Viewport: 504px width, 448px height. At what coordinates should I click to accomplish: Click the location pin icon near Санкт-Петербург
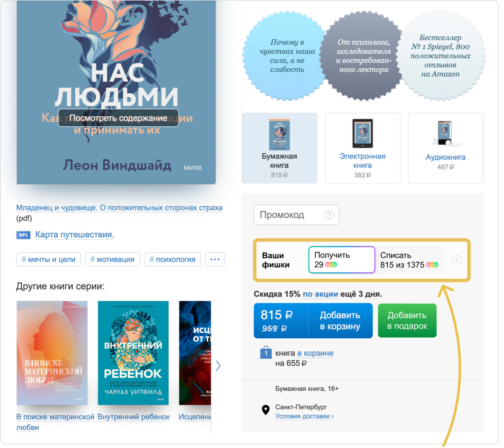click(x=265, y=410)
